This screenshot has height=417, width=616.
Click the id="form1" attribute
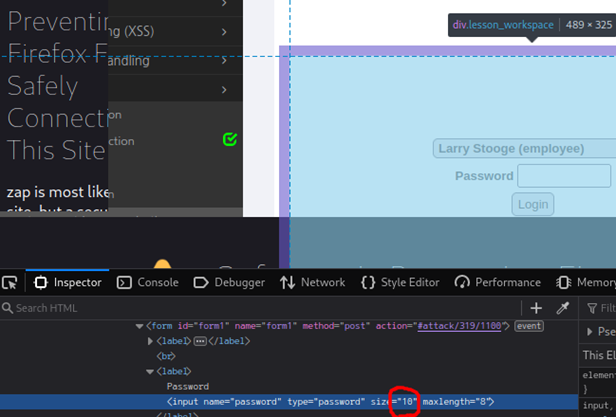click(x=204, y=326)
